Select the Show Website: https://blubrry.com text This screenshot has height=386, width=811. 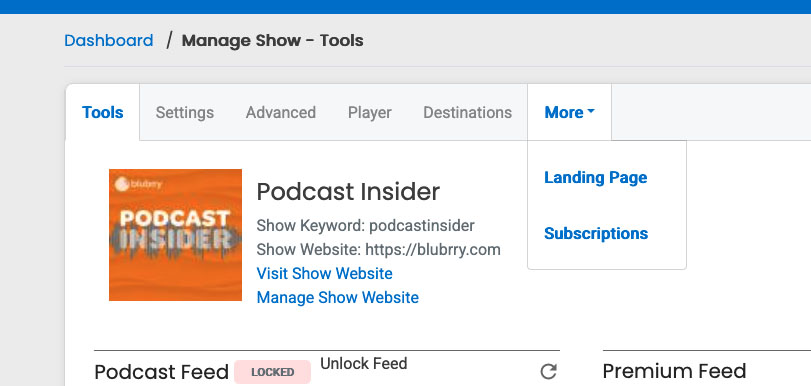tap(379, 249)
